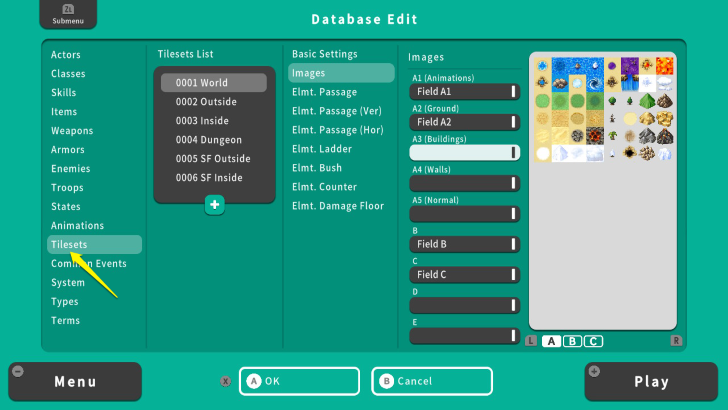Open Elmt. Passage settings
728x410 pixels.
click(324, 92)
